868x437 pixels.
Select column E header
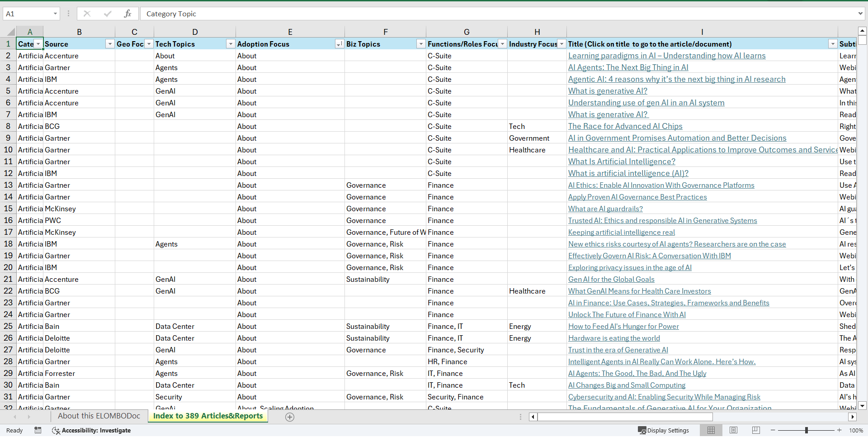click(x=290, y=32)
